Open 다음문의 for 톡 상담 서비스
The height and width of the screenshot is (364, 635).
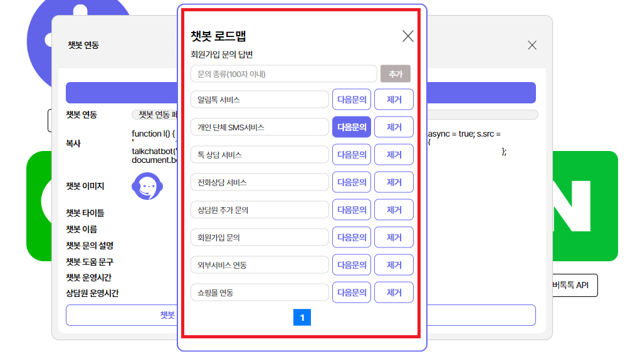[x=352, y=155]
